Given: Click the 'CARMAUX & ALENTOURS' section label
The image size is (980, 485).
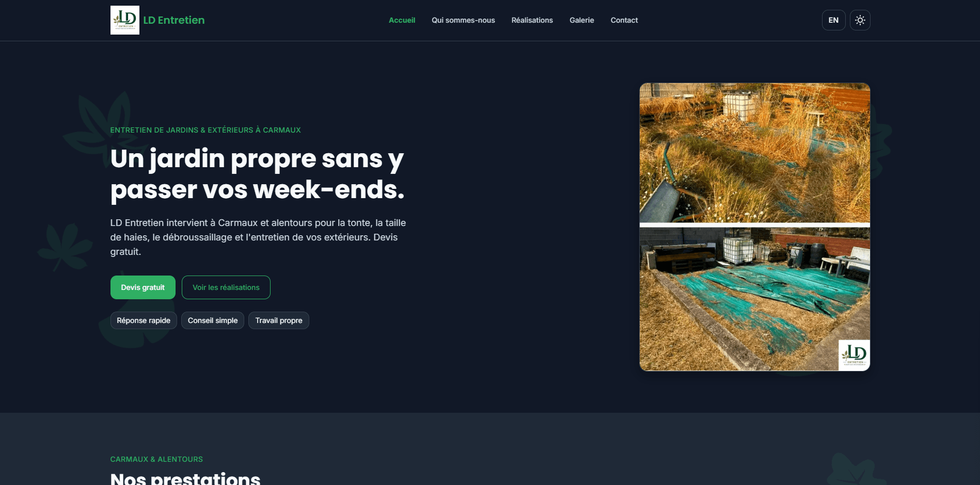Looking at the screenshot, I should (156, 459).
